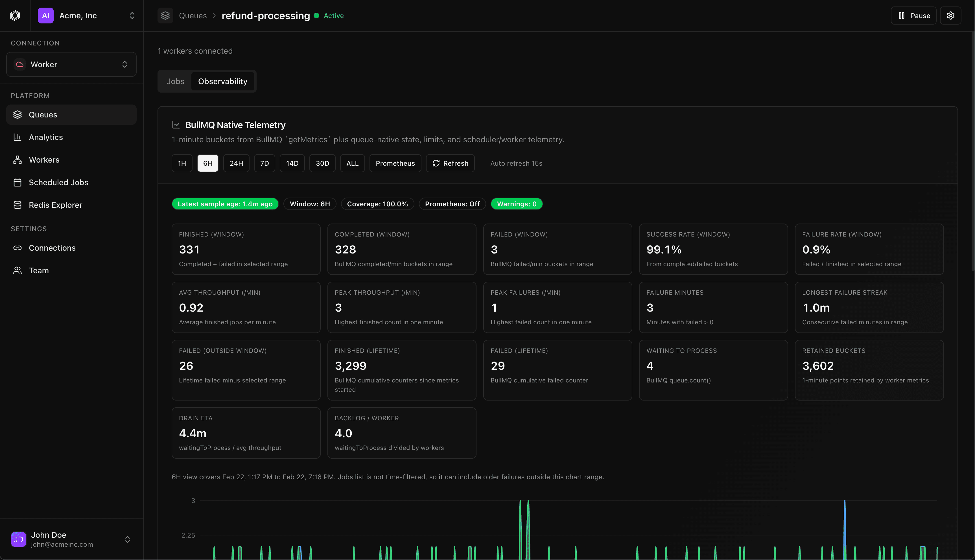Pause the refund-processing queue
Screen dimensions: 975x560
click(x=913, y=16)
